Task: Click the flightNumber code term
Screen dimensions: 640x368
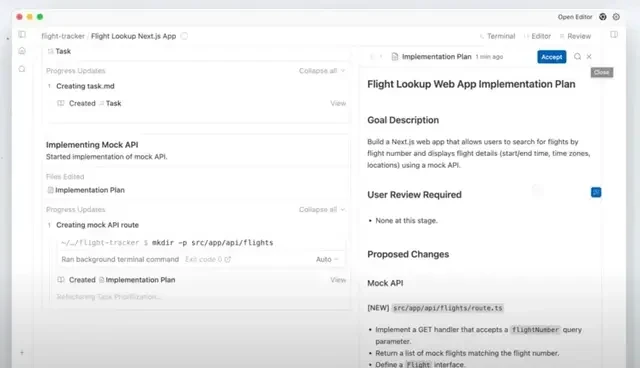Action: (x=535, y=330)
